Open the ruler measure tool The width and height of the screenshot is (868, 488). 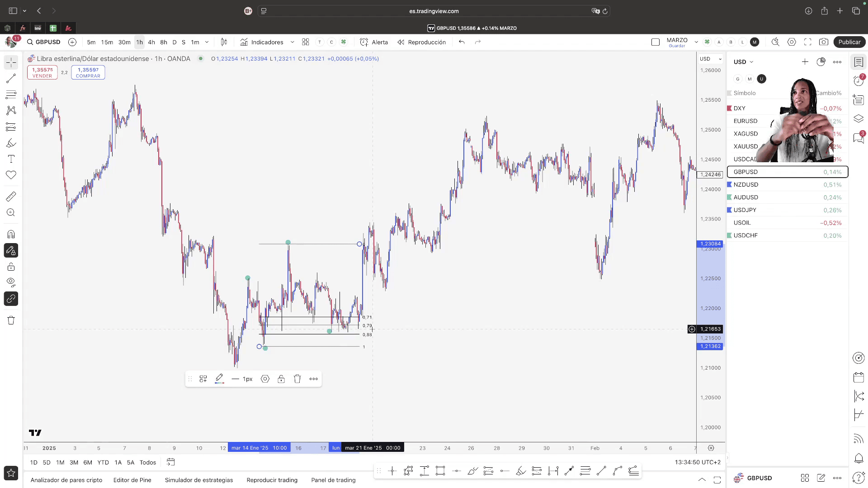coord(11,197)
